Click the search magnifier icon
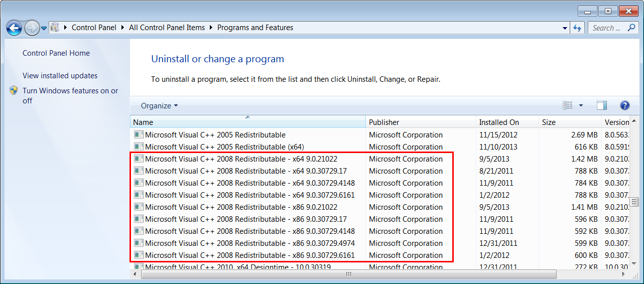 click(632, 28)
